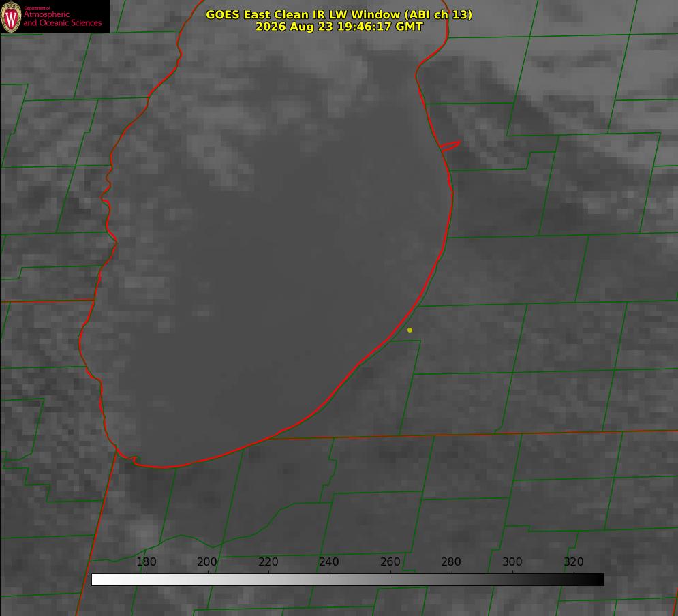The width and height of the screenshot is (678, 616).
Task: Click the University of Wisconsin crest logo
Action: pyautogui.click(x=11, y=16)
